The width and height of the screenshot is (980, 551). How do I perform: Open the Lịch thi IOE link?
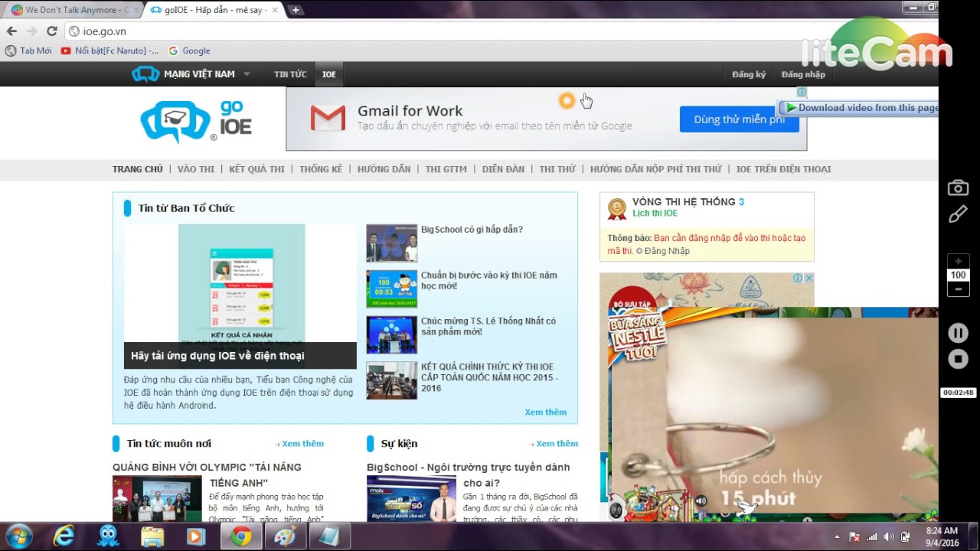[x=655, y=214]
